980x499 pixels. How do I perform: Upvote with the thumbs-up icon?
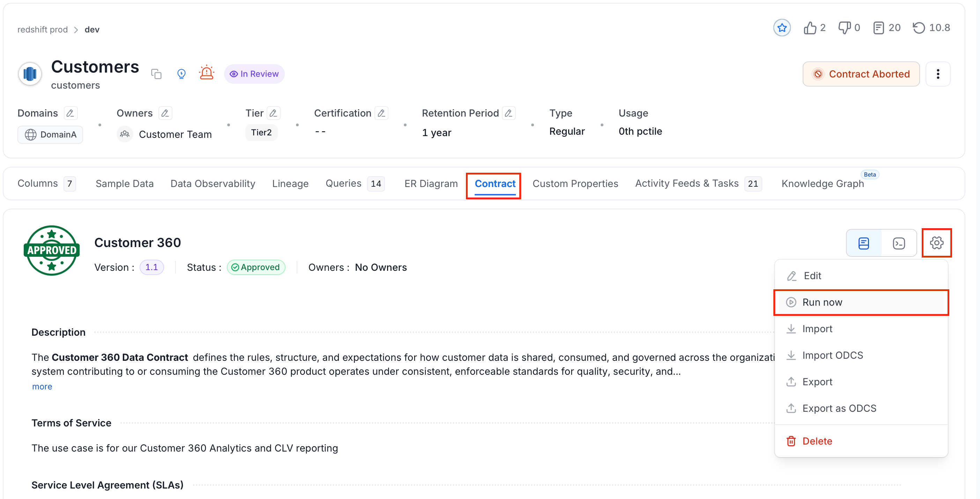[810, 28]
